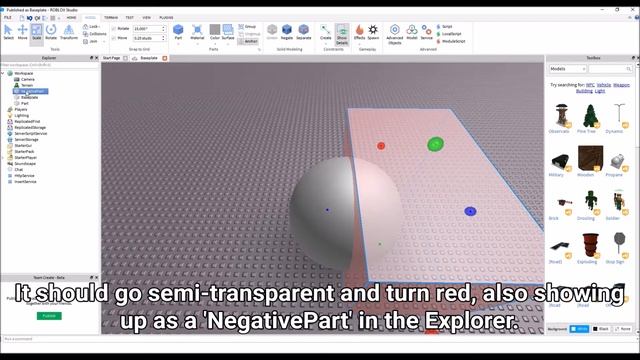Click the NPC search suggestion link

pos(590,85)
